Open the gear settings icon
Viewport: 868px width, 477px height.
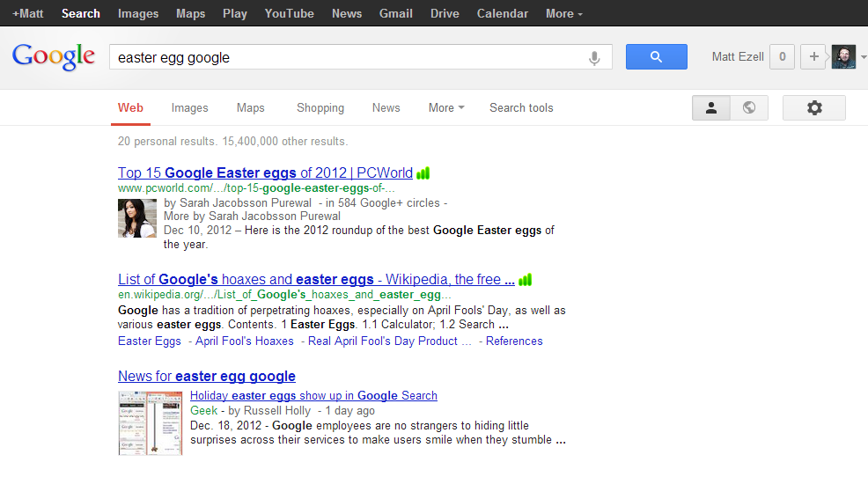tap(814, 108)
